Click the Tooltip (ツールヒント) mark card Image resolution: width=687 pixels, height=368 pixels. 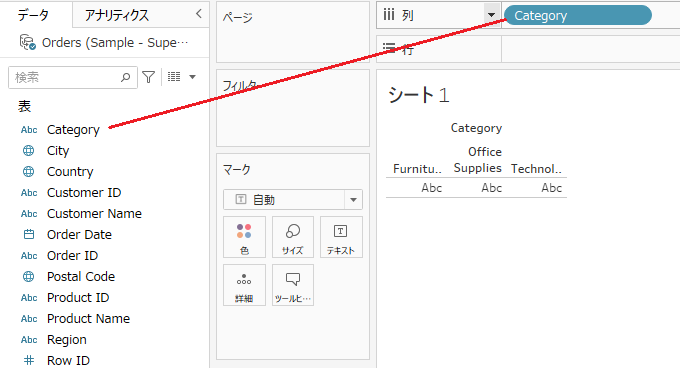click(x=293, y=285)
